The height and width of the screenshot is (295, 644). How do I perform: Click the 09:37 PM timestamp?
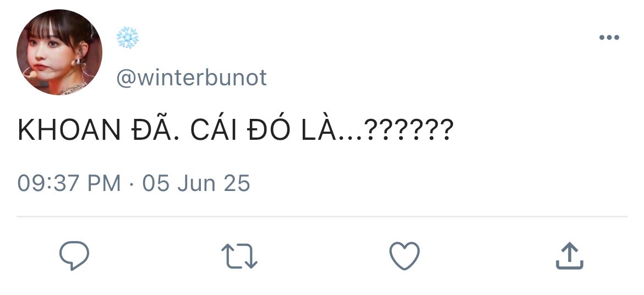point(69,183)
